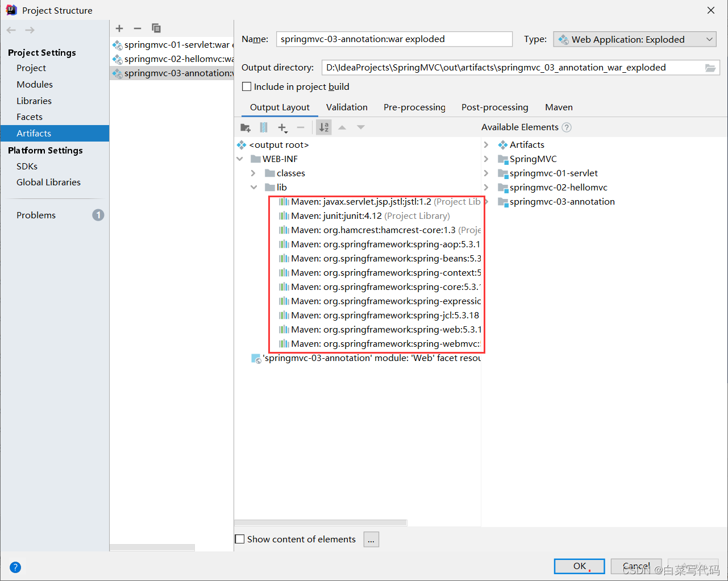This screenshot has width=728, height=581.
Task: Open the Post-processing tab
Action: pos(494,107)
